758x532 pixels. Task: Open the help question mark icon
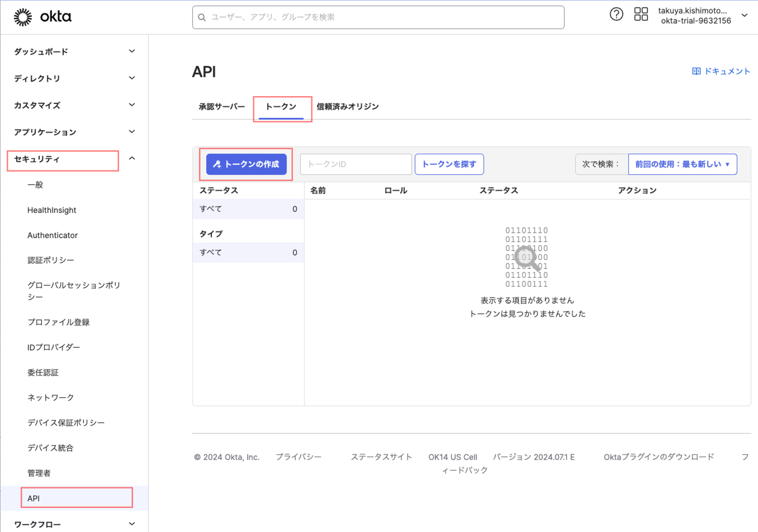pos(616,14)
